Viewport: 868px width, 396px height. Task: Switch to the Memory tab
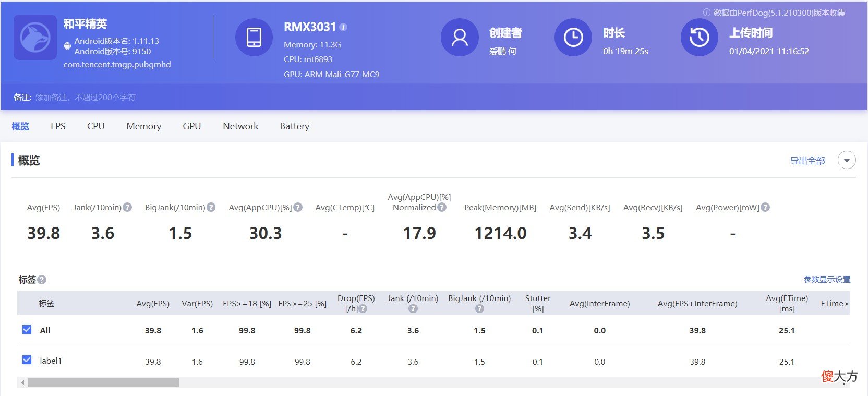[144, 126]
